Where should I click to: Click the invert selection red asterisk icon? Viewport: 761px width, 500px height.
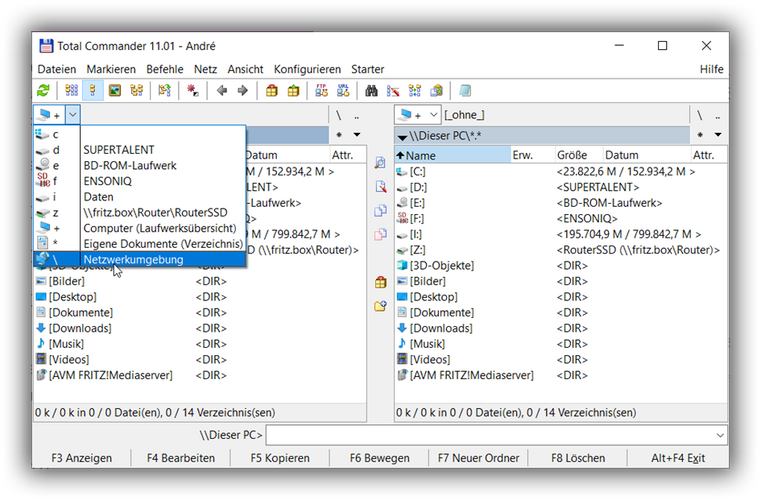pyautogui.click(x=193, y=90)
